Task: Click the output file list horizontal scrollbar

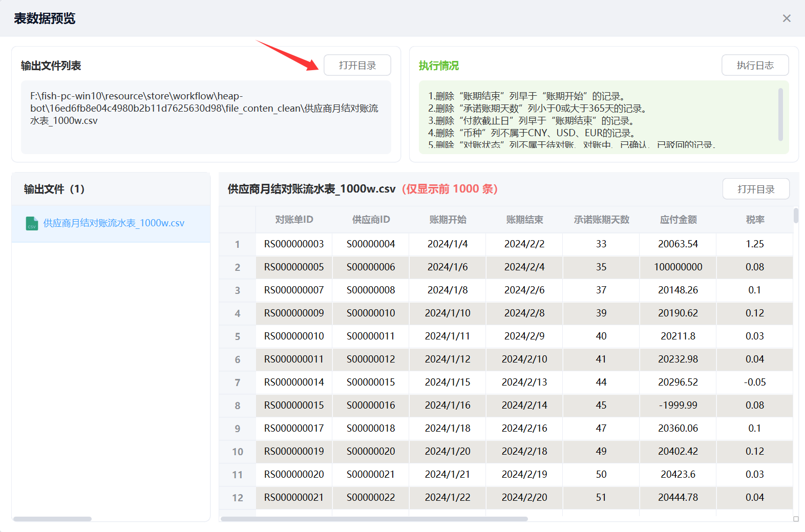Action: click(52, 519)
